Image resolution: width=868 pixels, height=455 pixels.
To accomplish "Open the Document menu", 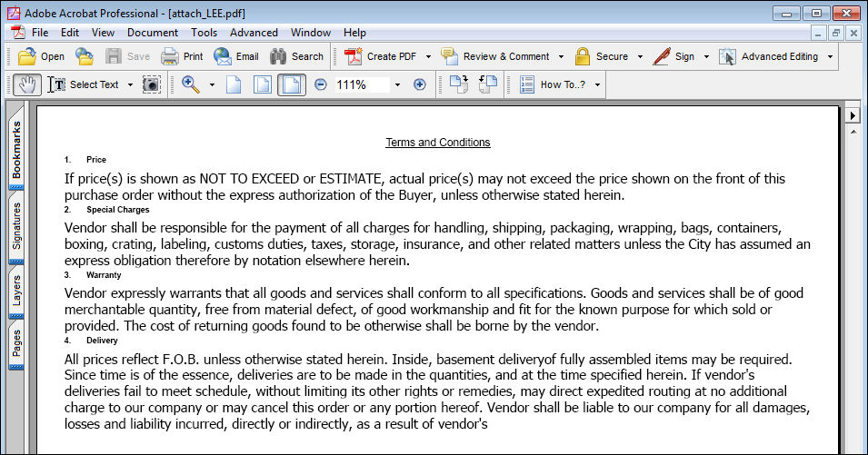I will coord(153,33).
